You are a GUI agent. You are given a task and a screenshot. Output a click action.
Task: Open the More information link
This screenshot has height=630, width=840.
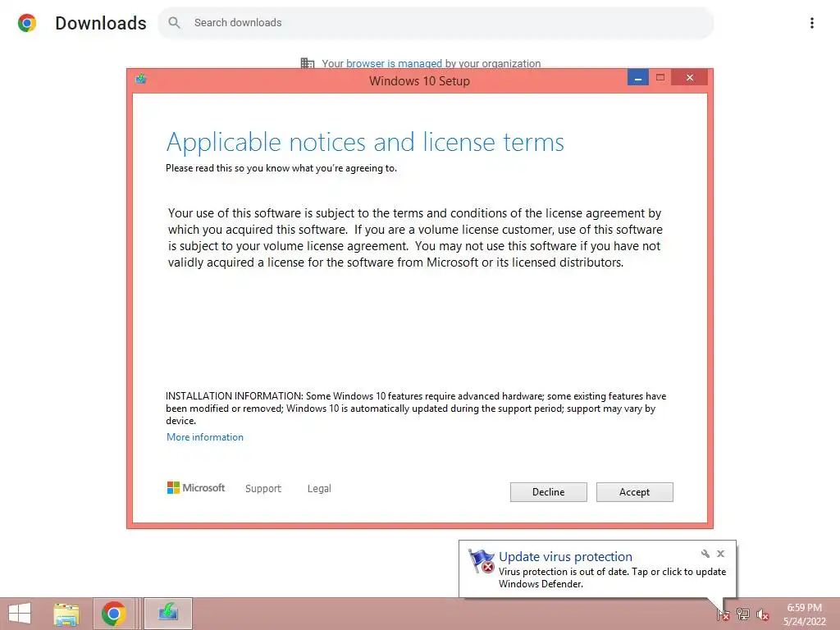(204, 437)
